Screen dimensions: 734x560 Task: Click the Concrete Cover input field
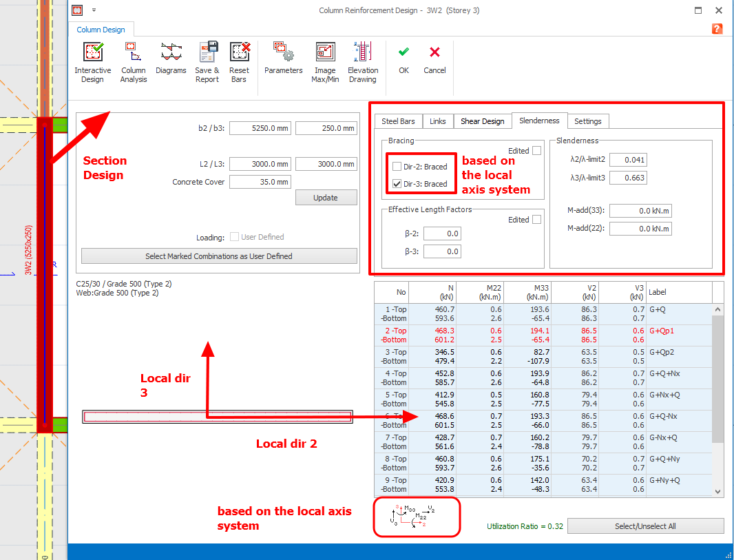260,182
